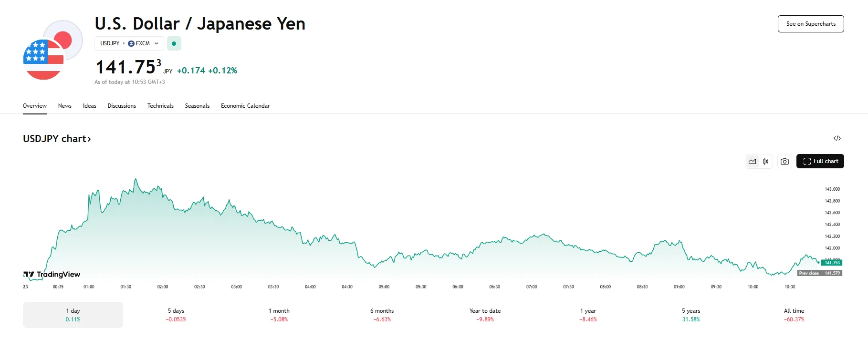Open the Technicals tab
The width and height of the screenshot is (868, 339).
coord(160,106)
